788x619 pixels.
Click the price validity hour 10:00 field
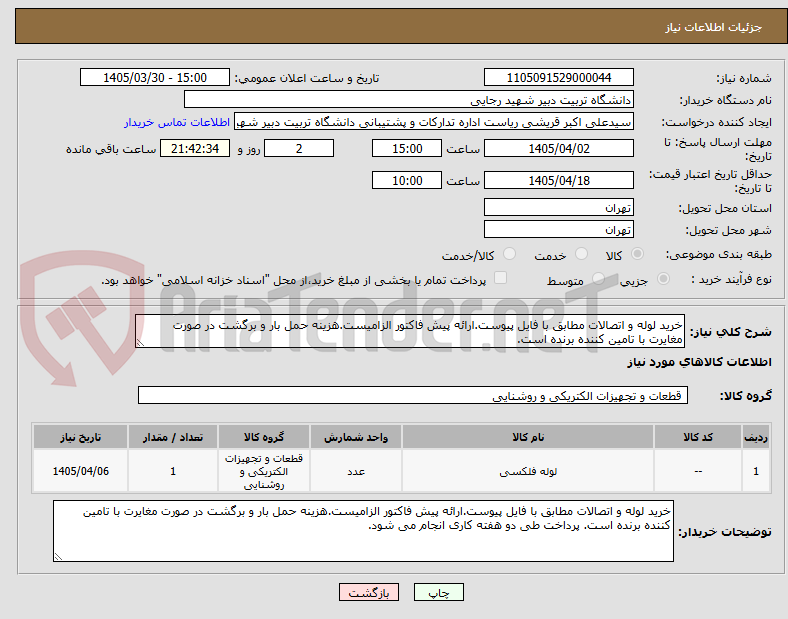[407, 180]
